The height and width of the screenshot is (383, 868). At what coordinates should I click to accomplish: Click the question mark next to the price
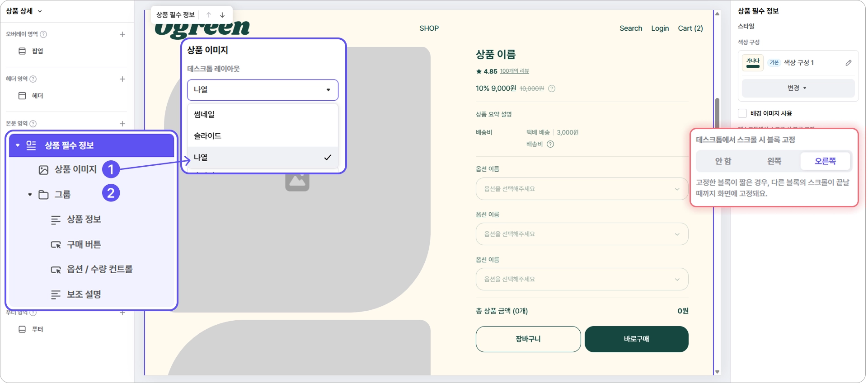tap(552, 89)
